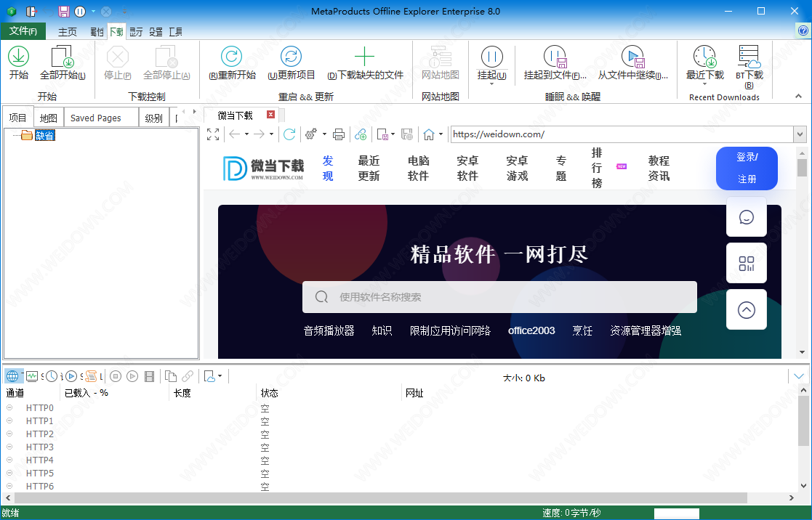Click the 电脑软件 link on web page

(418, 168)
